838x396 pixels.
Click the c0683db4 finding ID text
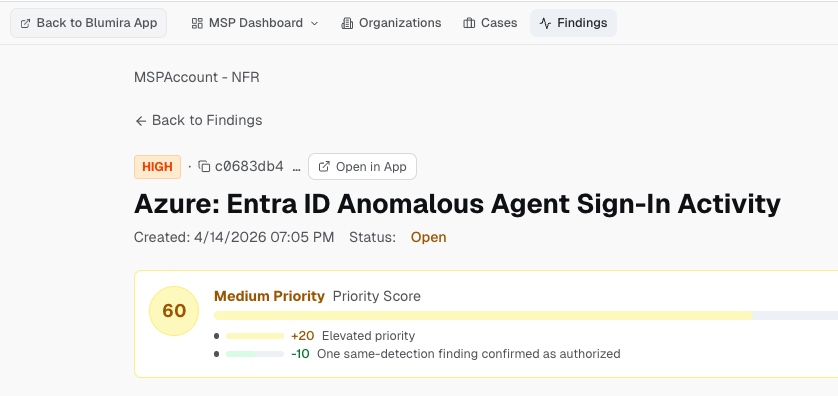[x=249, y=166]
